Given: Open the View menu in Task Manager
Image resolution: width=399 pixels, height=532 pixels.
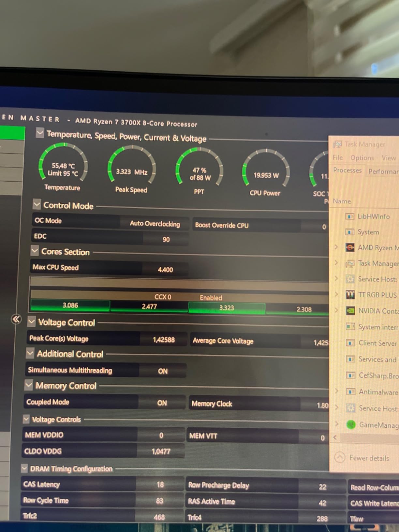Looking at the screenshot, I should (x=389, y=158).
